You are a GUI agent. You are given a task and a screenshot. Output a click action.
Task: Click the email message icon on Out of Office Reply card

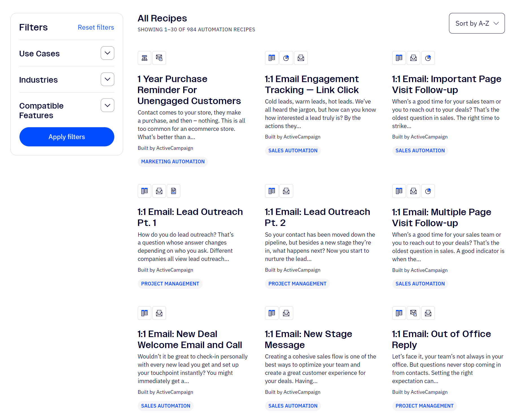coord(413,313)
